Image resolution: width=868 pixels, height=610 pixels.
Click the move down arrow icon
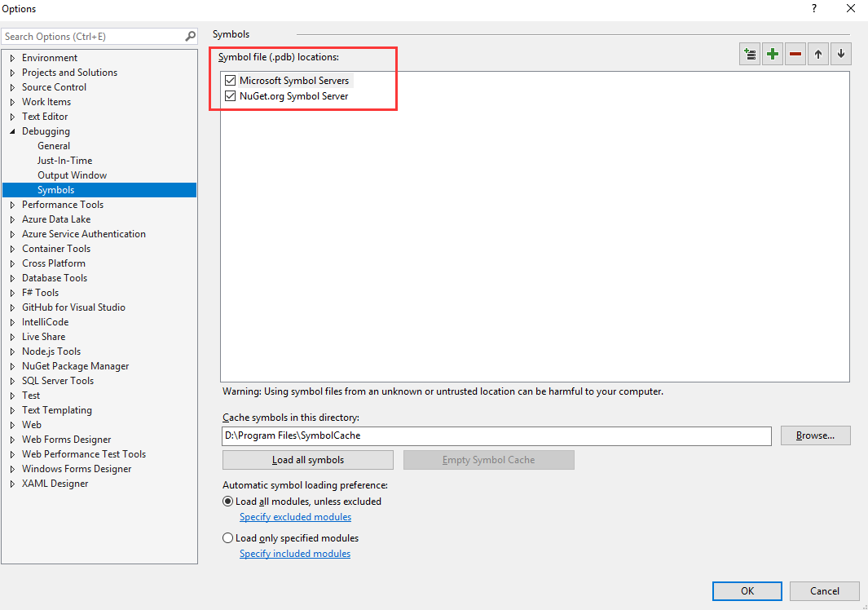841,55
